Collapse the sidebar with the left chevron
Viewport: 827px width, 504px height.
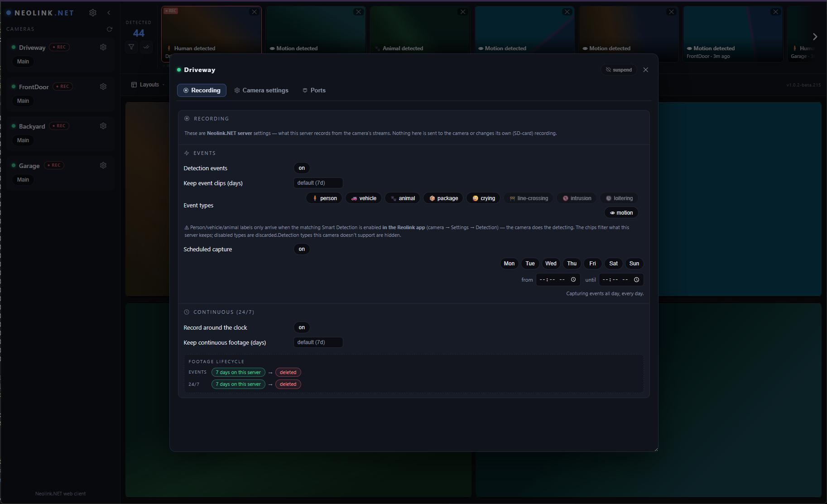pos(109,13)
